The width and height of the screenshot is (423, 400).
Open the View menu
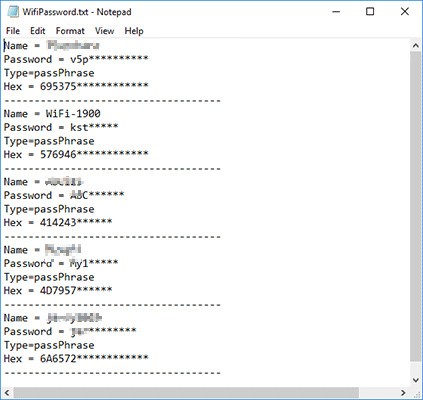[104, 31]
